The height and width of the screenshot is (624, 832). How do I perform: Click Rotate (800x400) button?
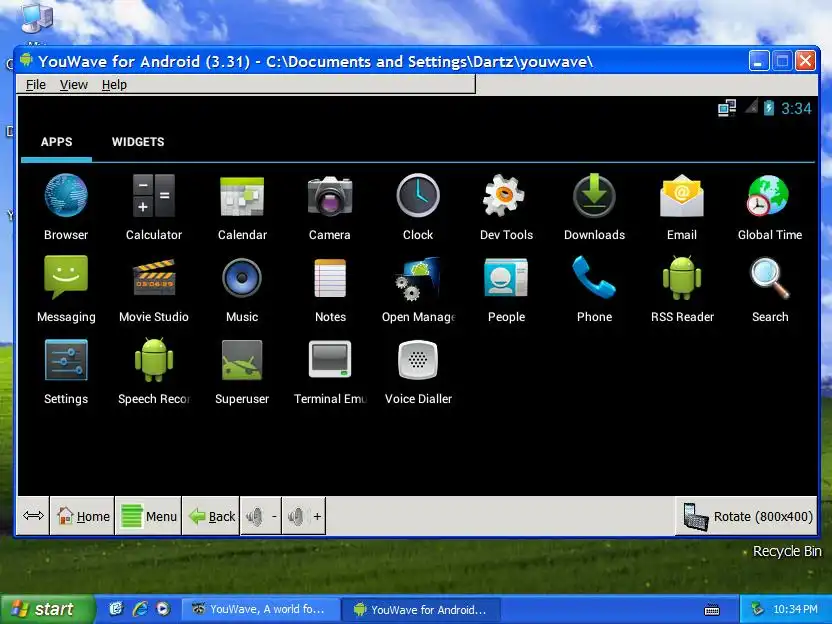tap(747, 516)
